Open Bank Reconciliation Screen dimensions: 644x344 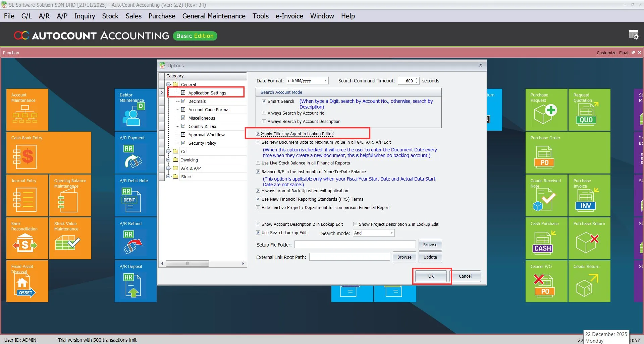[x=27, y=238]
